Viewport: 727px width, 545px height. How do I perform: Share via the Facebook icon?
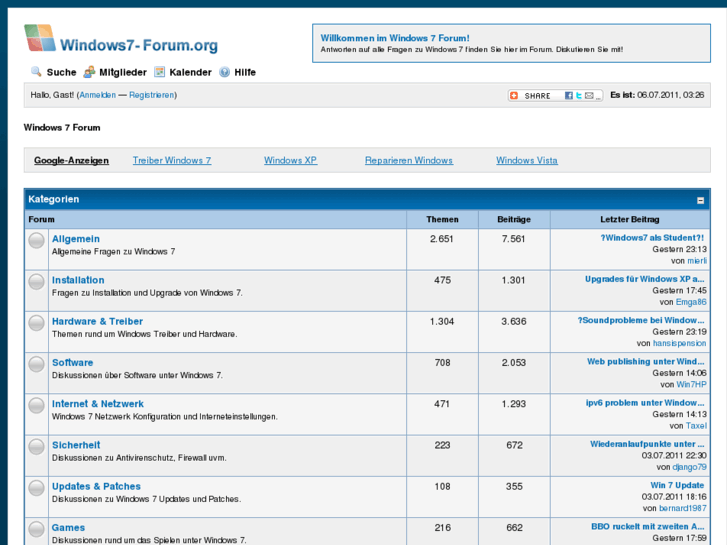pyautogui.click(x=568, y=96)
